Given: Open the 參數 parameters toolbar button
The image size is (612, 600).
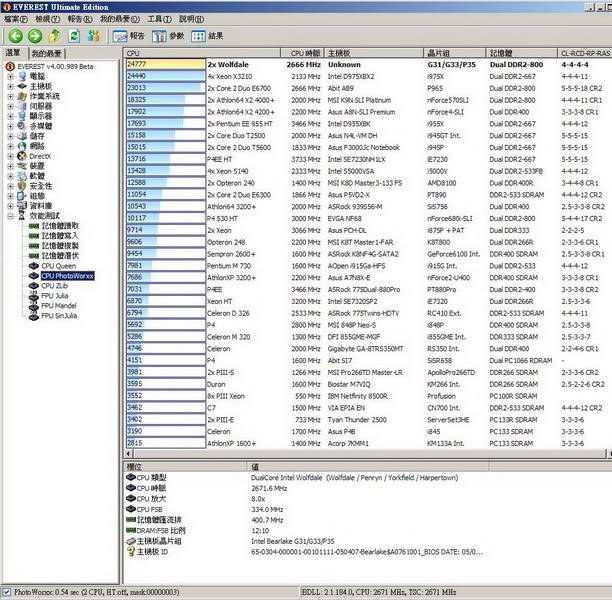Looking at the screenshot, I should 168,36.
